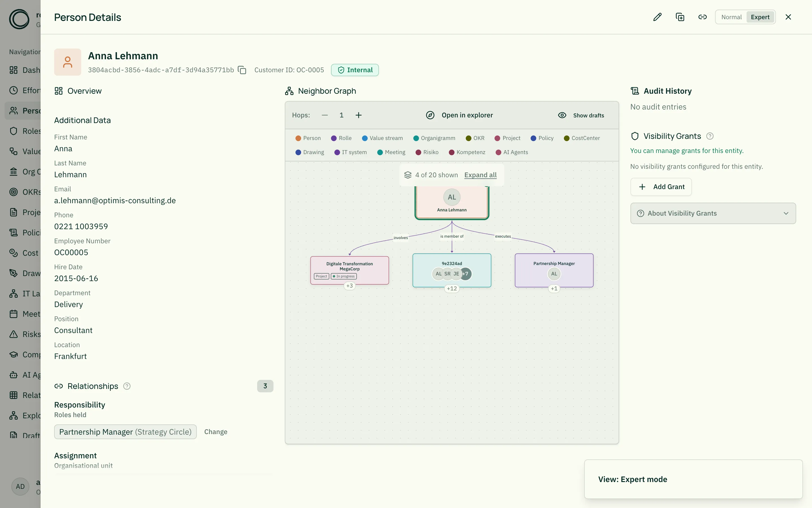Copy the person UUID with copy icon
Screen dimensions: 812x508
click(x=242, y=70)
